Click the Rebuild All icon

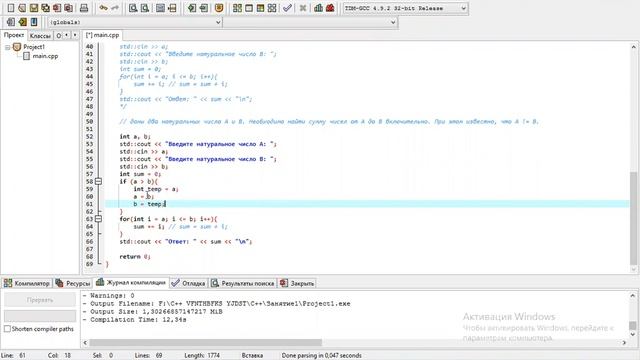tap(272, 8)
